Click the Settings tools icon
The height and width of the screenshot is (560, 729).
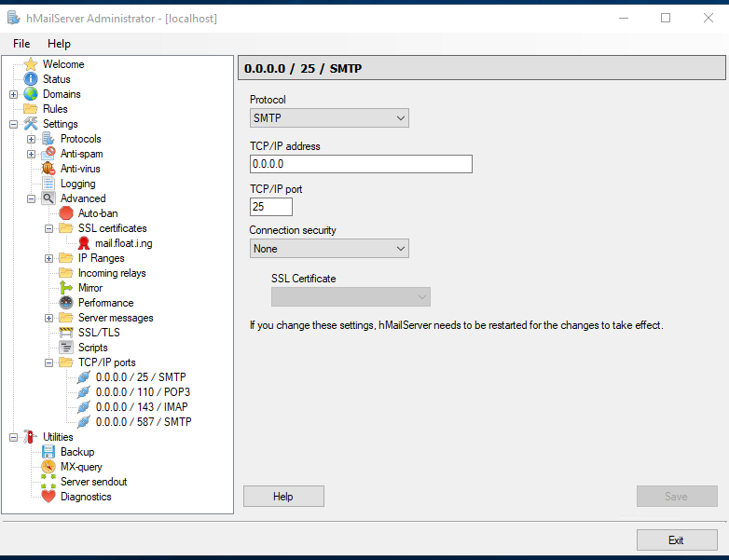click(x=31, y=124)
